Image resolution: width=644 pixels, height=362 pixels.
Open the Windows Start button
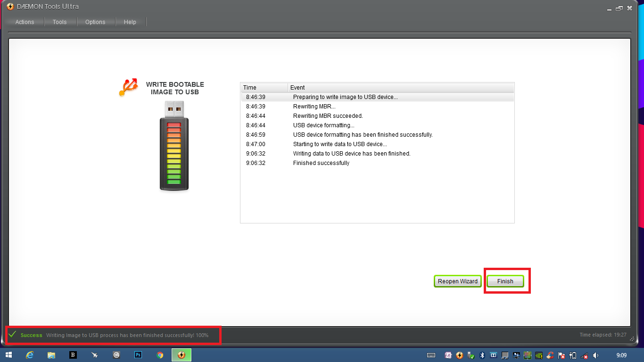9,355
